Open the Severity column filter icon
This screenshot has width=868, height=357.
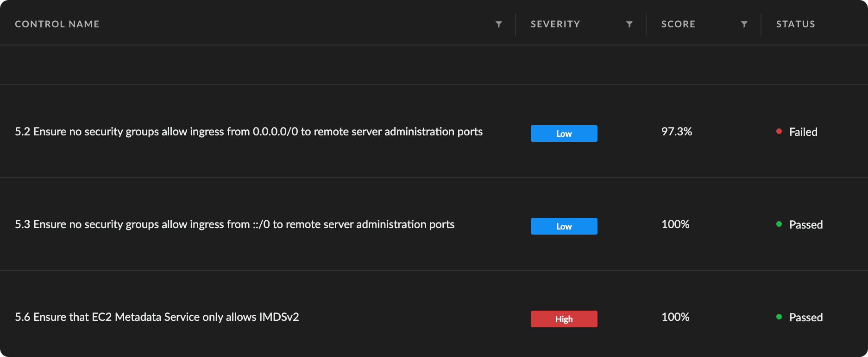tap(629, 25)
